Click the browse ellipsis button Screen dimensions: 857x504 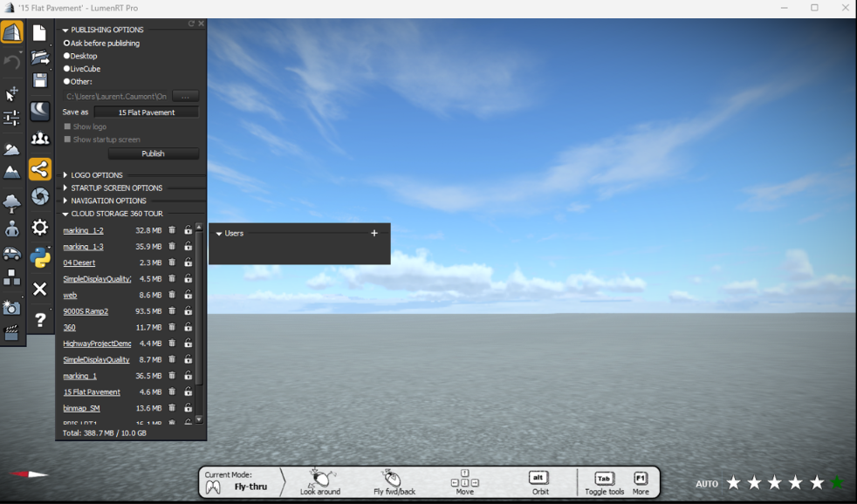pos(185,96)
